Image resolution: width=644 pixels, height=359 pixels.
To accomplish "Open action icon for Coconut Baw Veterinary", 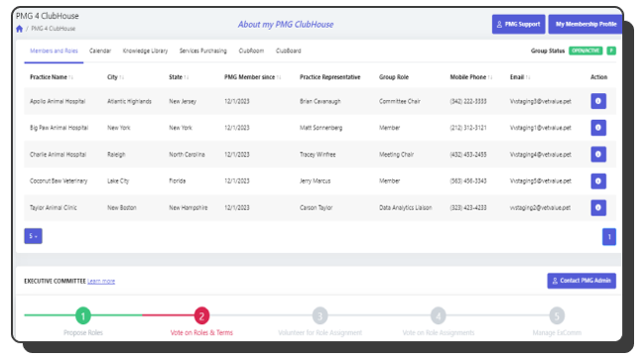I will [x=598, y=180].
